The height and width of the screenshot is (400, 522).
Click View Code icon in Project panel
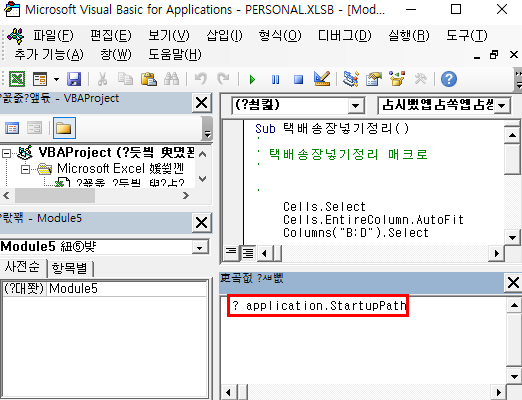point(12,128)
